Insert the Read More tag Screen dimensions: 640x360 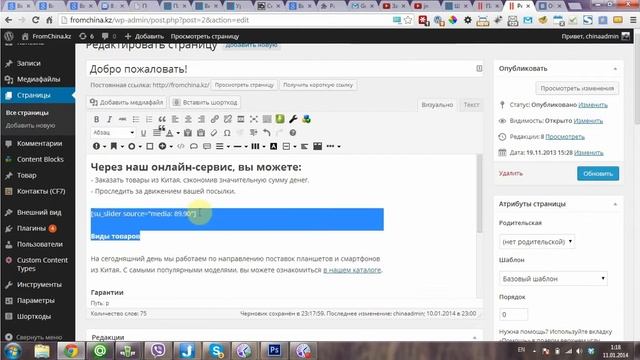pyautogui.click(x=241, y=119)
